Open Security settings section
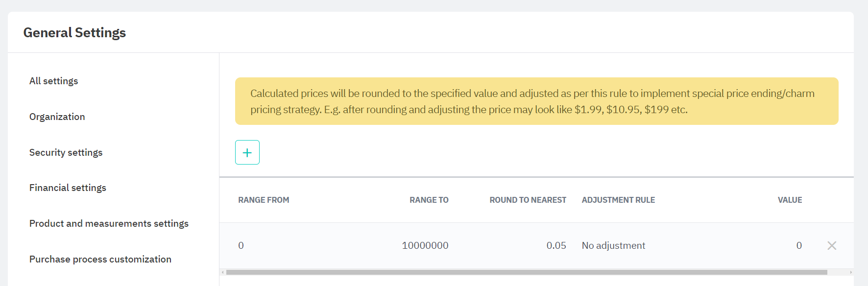This screenshot has height=286, width=868. tap(66, 152)
